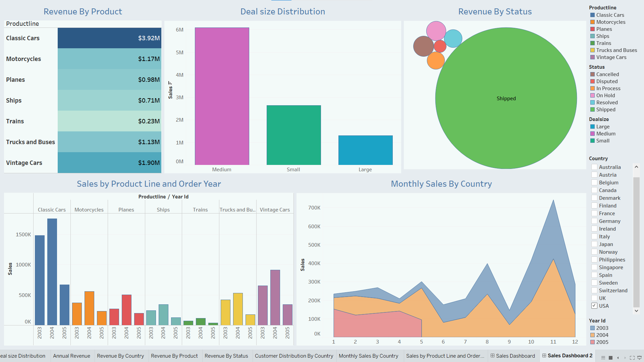Select Vintage Cars in Productline legend
Viewport: 644px width, 362px height.
(611, 57)
